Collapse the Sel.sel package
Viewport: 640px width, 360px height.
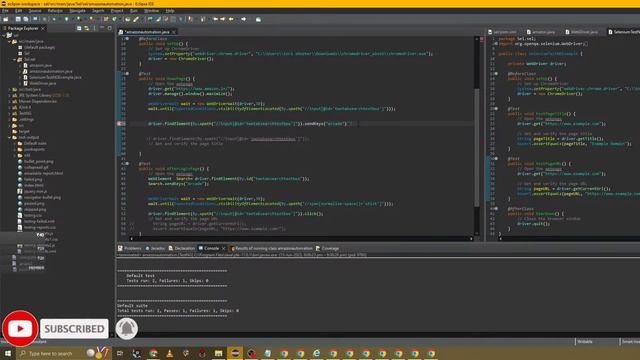click(15, 60)
